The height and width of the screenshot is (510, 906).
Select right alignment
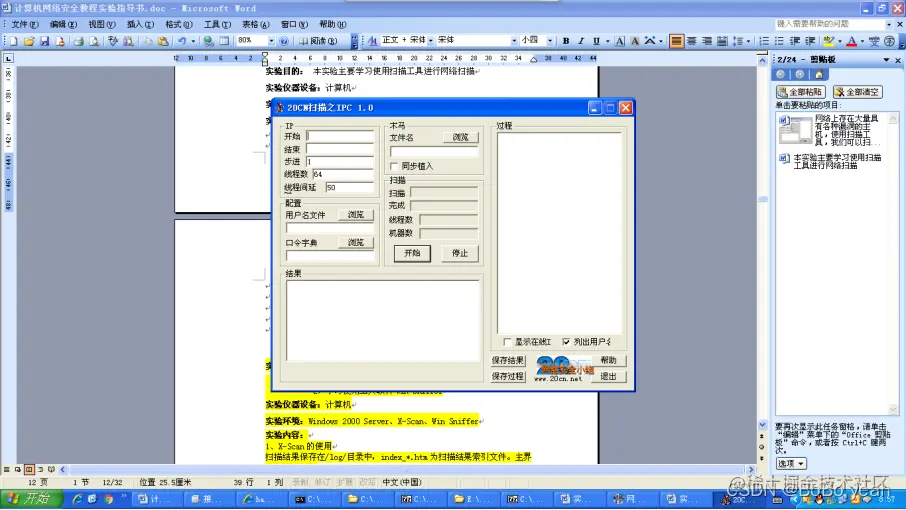tap(707, 40)
